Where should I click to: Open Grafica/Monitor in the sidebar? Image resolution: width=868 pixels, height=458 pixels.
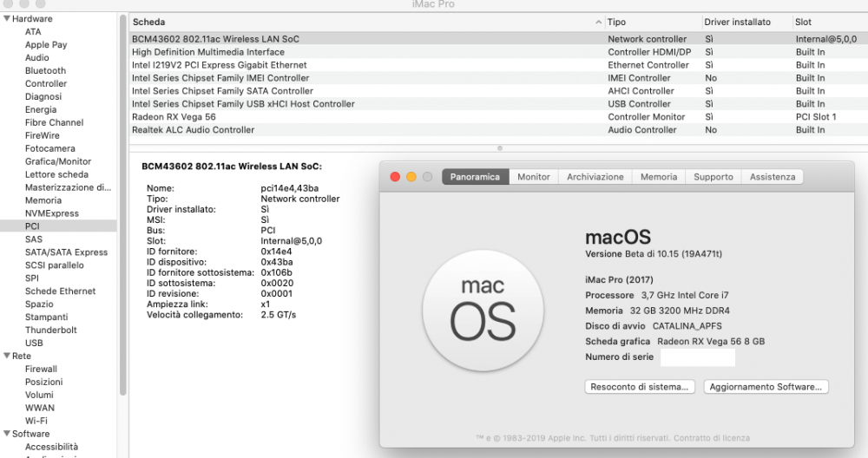(58, 161)
